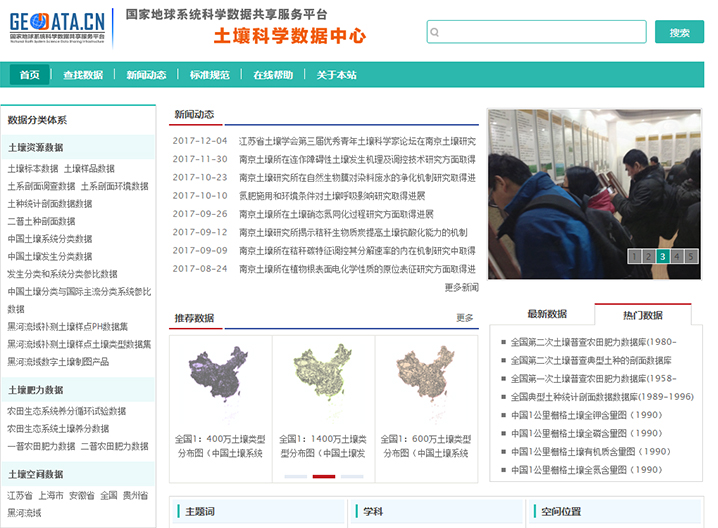Filter spatial data by 上海市
The image size is (718, 528).
(x=51, y=495)
